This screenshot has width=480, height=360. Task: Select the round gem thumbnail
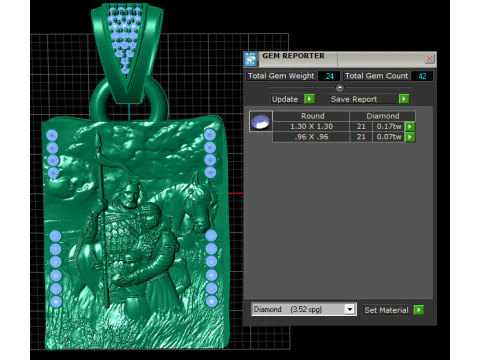point(261,121)
